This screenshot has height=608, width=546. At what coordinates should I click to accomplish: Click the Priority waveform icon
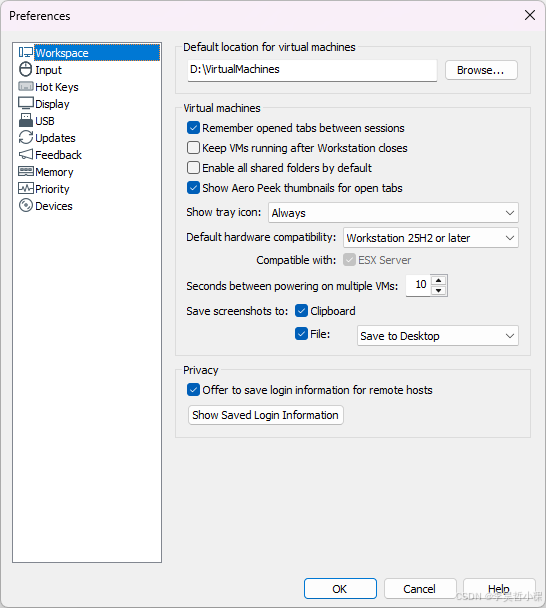(26, 188)
